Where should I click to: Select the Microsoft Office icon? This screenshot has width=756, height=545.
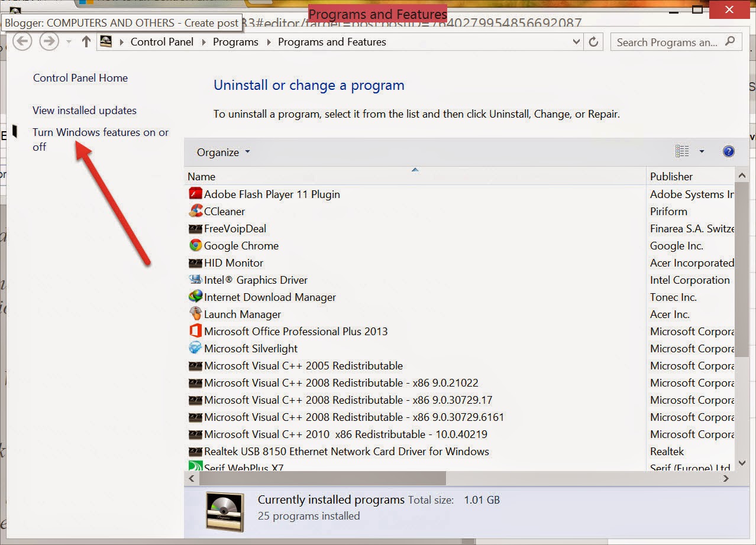point(195,331)
